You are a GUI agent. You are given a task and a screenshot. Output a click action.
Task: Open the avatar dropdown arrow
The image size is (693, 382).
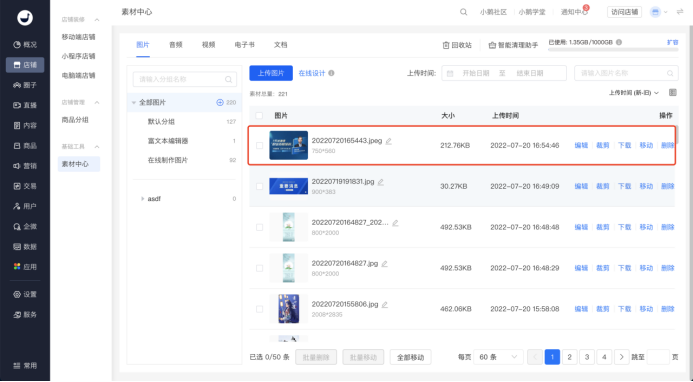click(x=666, y=12)
